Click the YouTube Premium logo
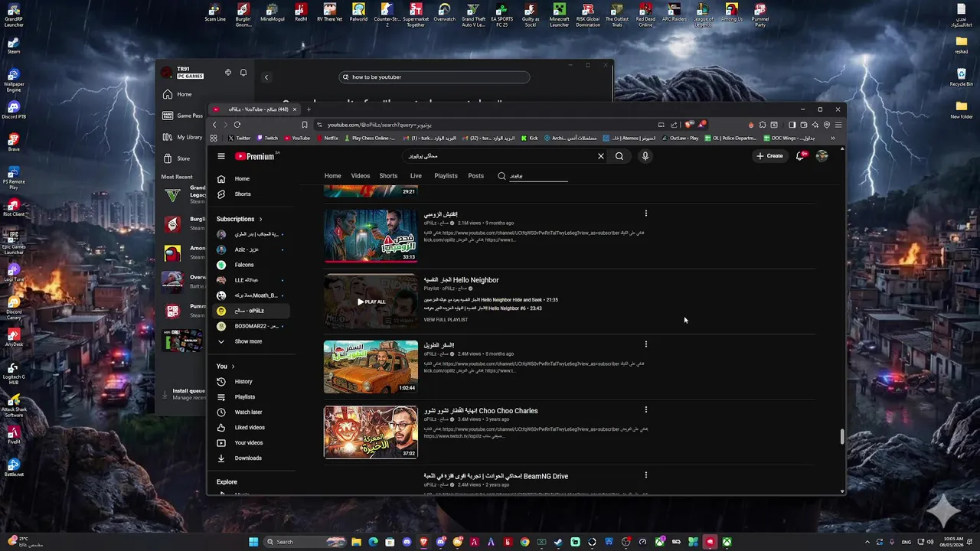The height and width of the screenshot is (551, 980). [x=254, y=156]
